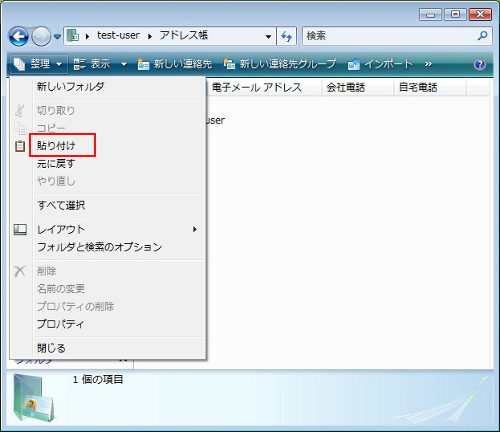
Task: Expand the recent pages dropdown arrow
Action: click(58, 36)
